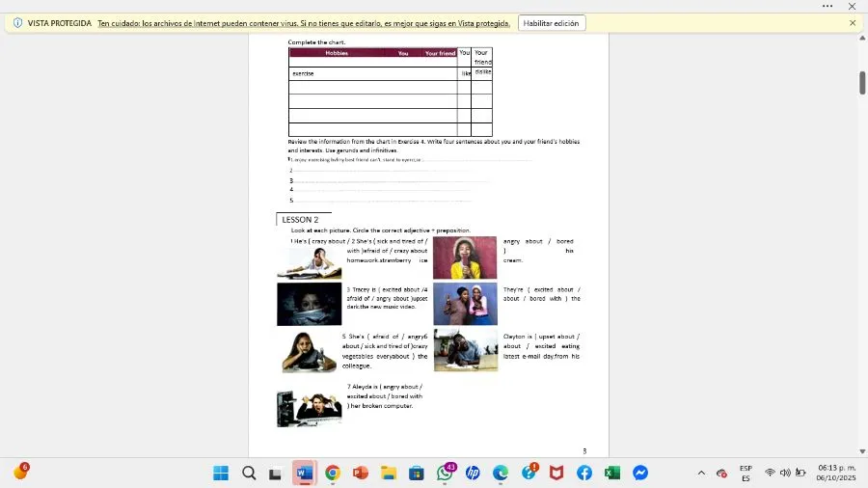Click the battery status icon
The image size is (868, 488).
click(x=800, y=474)
